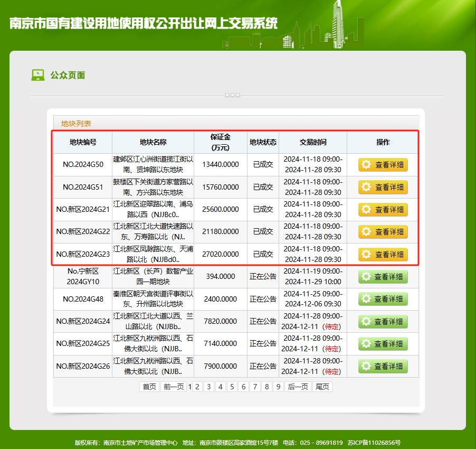Select page 9 in pagination
The width and height of the screenshot is (476, 449).
coord(278,387)
